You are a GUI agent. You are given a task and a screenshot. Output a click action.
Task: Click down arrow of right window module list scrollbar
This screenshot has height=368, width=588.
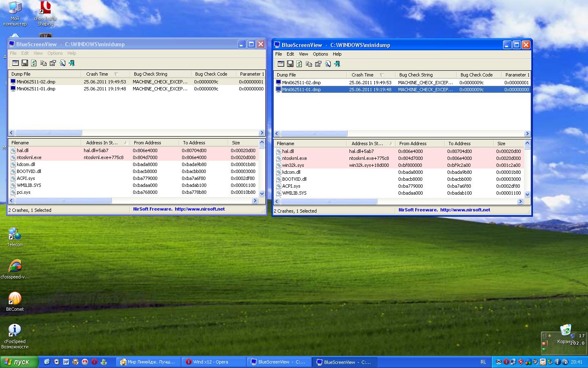pos(527,194)
